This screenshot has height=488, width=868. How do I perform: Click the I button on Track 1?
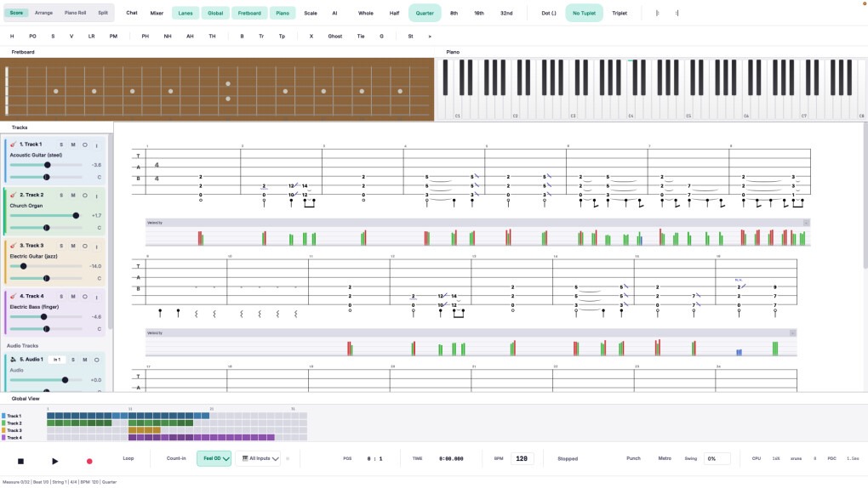[x=96, y=145]
